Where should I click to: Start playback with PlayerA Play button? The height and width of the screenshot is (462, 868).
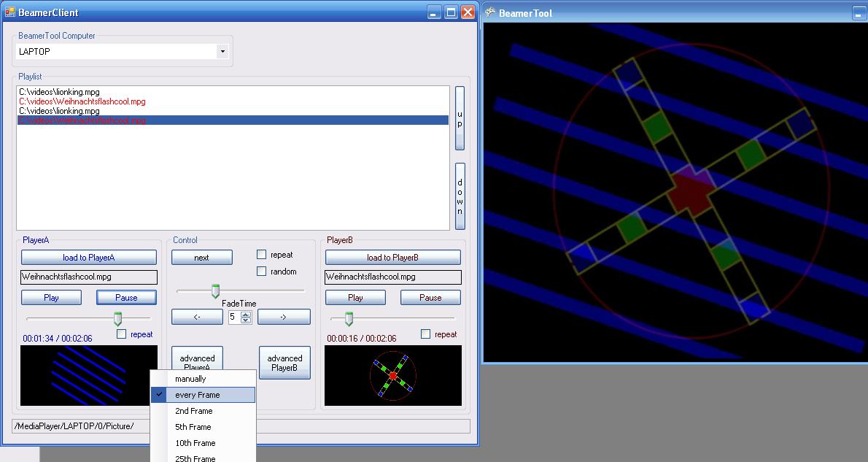tap(51, 298)
